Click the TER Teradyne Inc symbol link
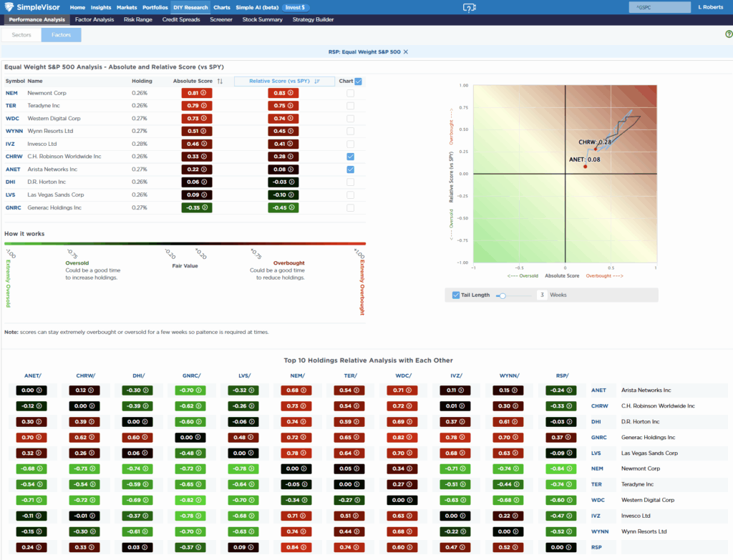Viewport: 733px width, 560px height. click(x=12, y=105)
